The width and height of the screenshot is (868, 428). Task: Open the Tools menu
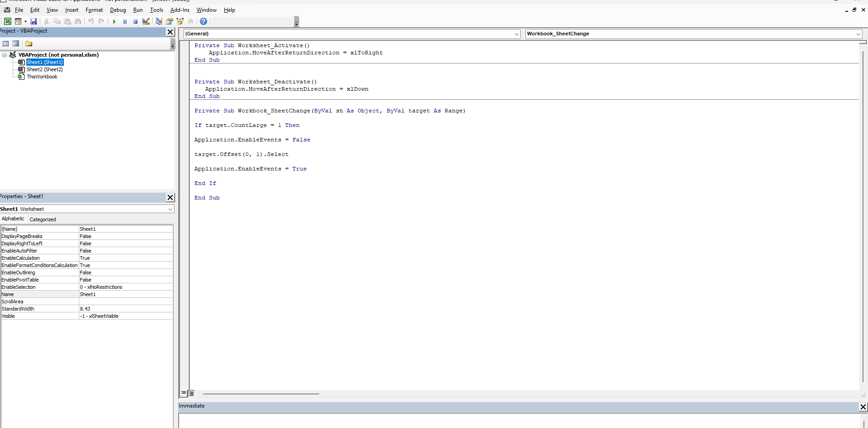(x=156, y=10)
